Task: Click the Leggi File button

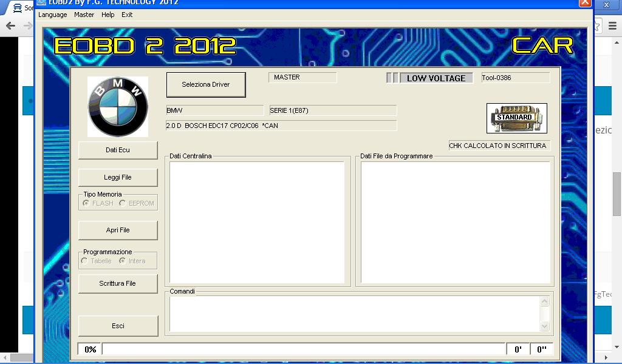Action: [118, 177]
